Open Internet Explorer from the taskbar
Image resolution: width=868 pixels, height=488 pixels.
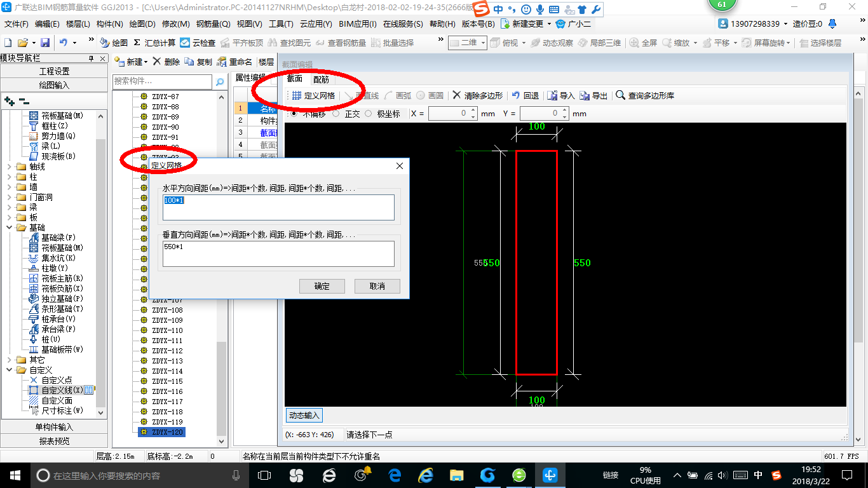(425, 475)
